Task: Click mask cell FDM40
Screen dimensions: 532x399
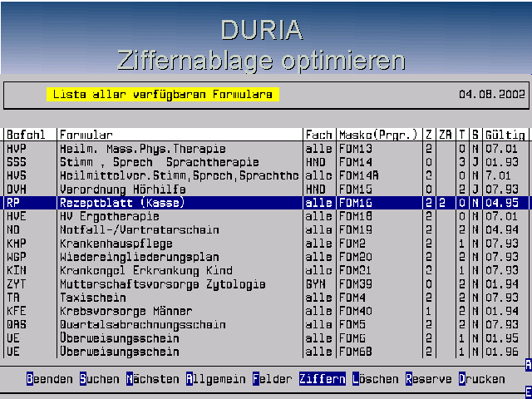Action: click(x=356, y=311)
